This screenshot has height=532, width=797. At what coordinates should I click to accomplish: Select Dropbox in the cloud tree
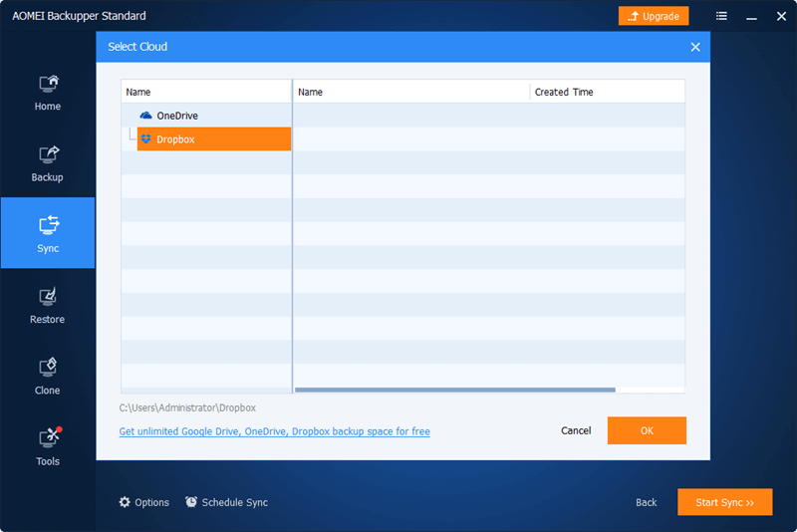[214, 138]
